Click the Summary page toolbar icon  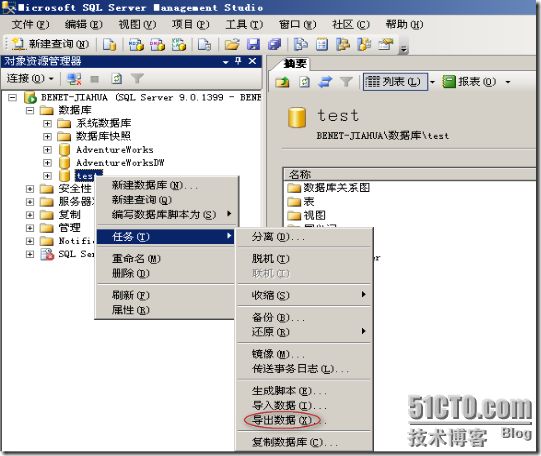point(322,44)
